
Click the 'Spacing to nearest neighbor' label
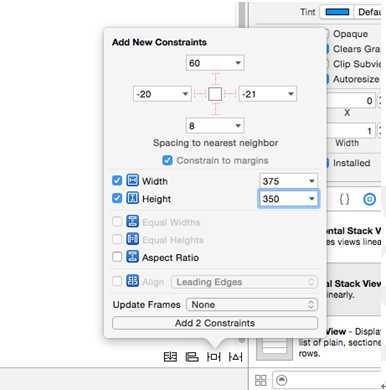[x=215, y=143]
